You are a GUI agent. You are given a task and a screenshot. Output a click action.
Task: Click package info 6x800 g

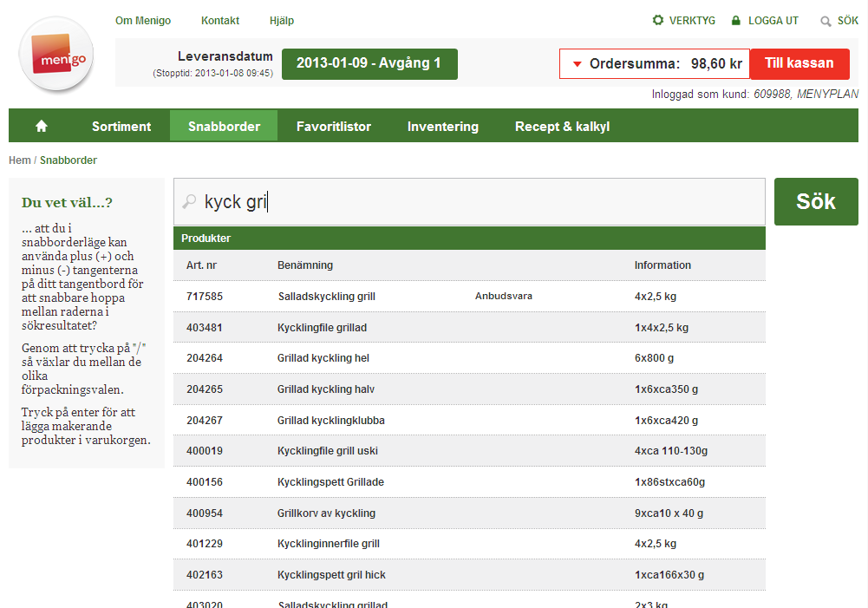tap(655, 358)
